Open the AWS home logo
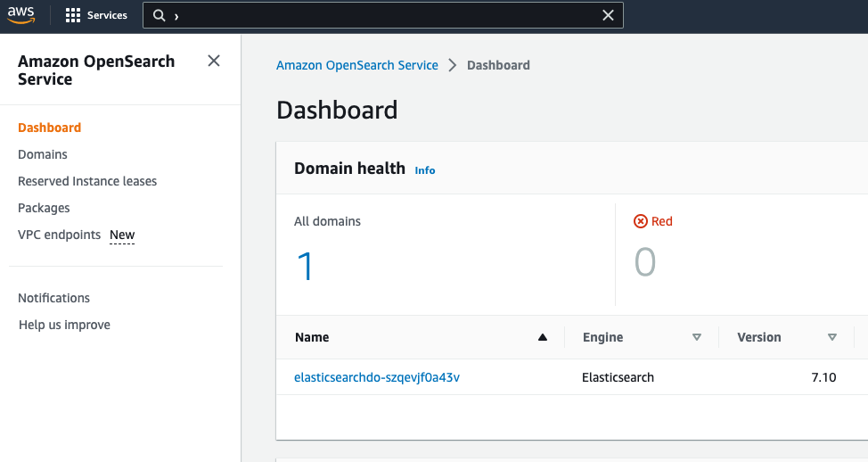Image resolution: width=868 pixels, height=462 pixels. [21, 15]
